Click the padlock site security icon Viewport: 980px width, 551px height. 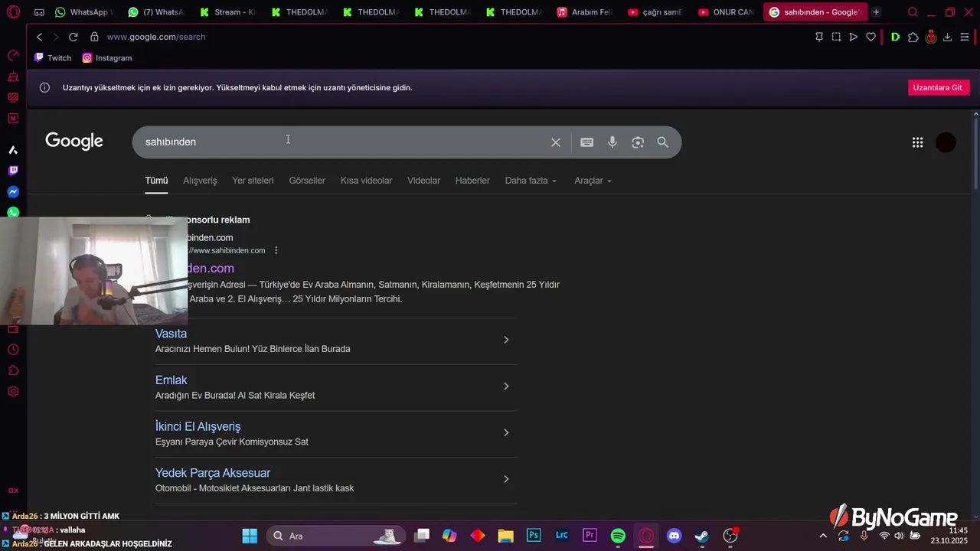[94, 37]
